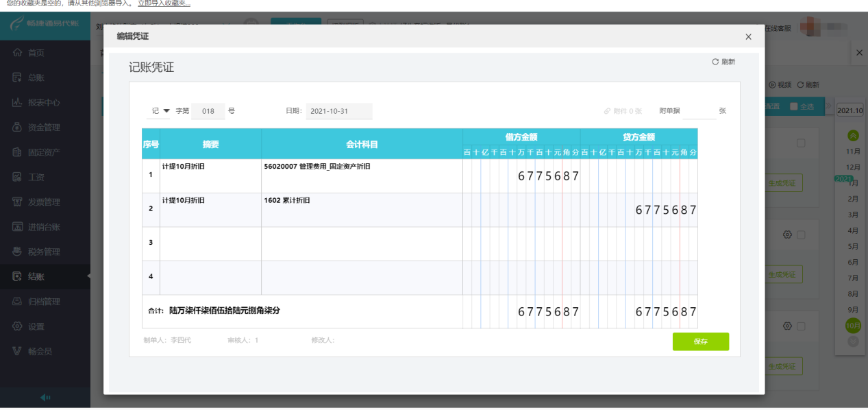Click row 1 summary 计提10月折旧
This screenshot has width=868, height=410.
point(183,167)
